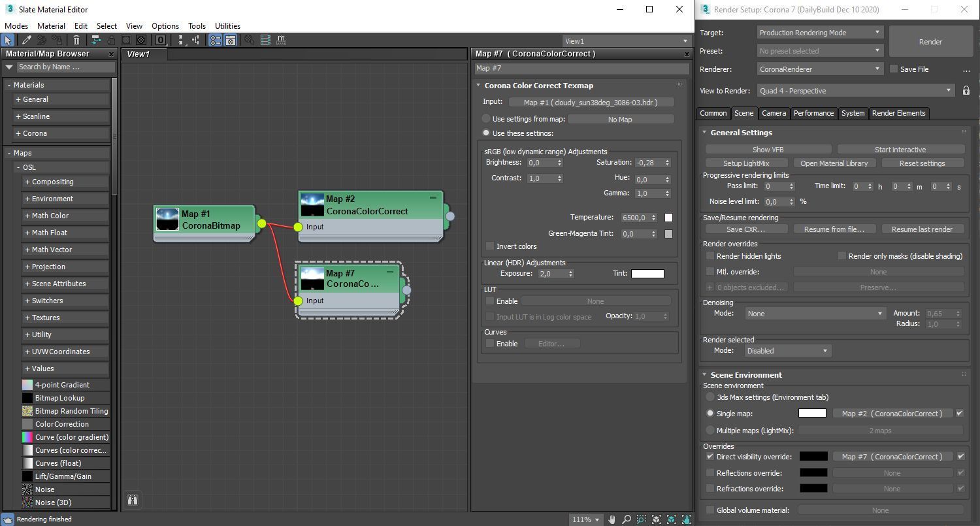Viewport: 980px width, 526px height.
Task: Switch to the Performance tab
Action: coord(813,113)
